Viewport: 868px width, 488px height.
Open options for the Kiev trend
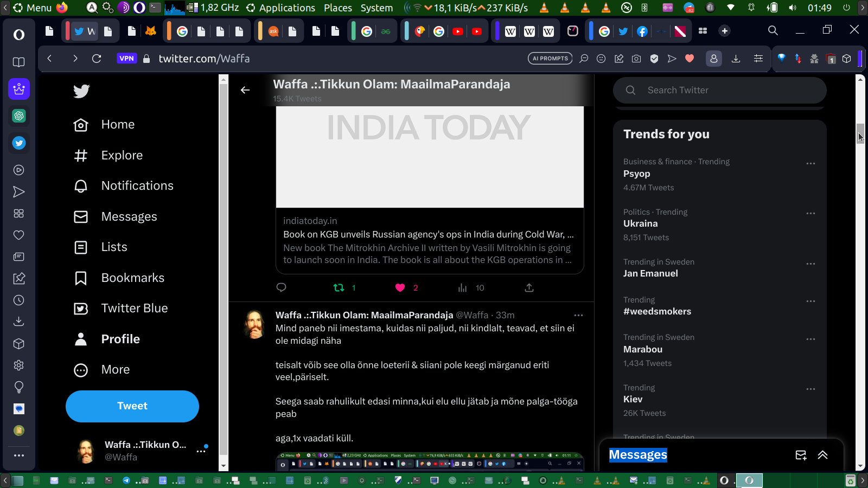(810, 389)
